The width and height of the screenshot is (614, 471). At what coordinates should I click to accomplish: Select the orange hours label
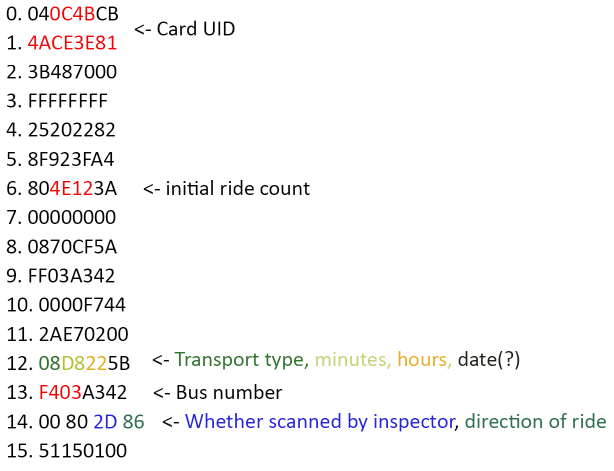click(x=424, y=359)
